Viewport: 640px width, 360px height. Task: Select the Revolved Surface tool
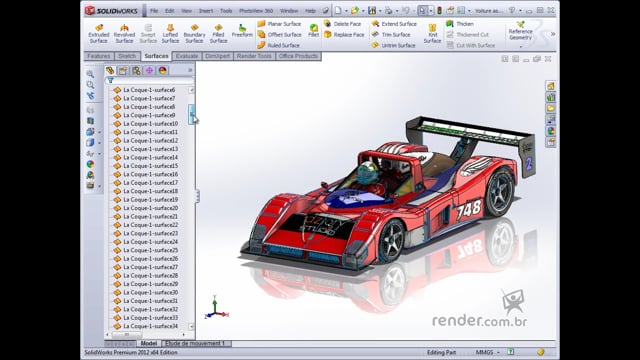[x=124, y=33]
